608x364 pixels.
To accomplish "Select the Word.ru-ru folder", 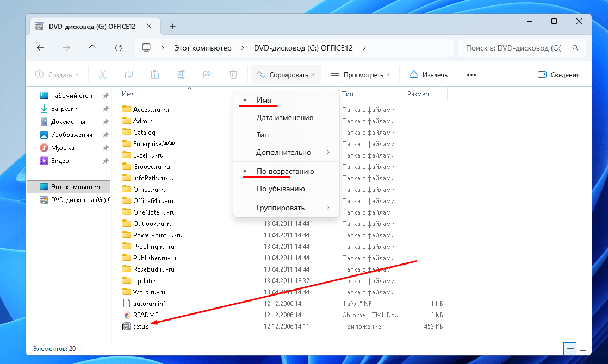I will (x=149, y=292).
